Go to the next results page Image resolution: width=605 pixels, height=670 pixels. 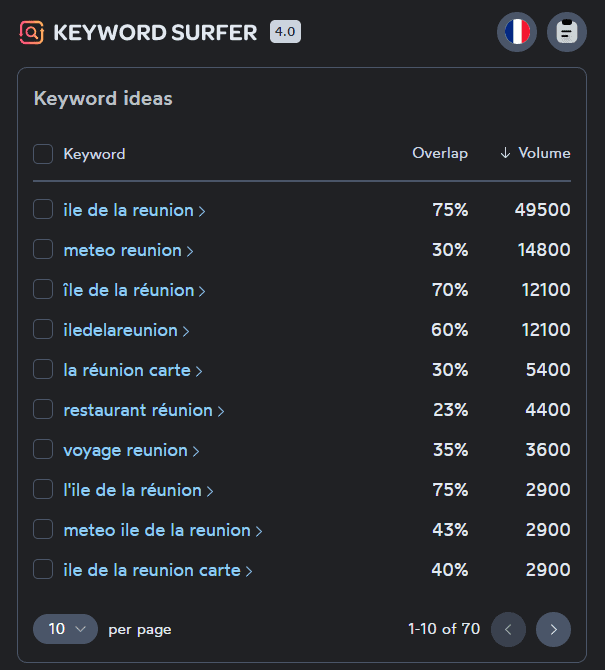(553, 629)
